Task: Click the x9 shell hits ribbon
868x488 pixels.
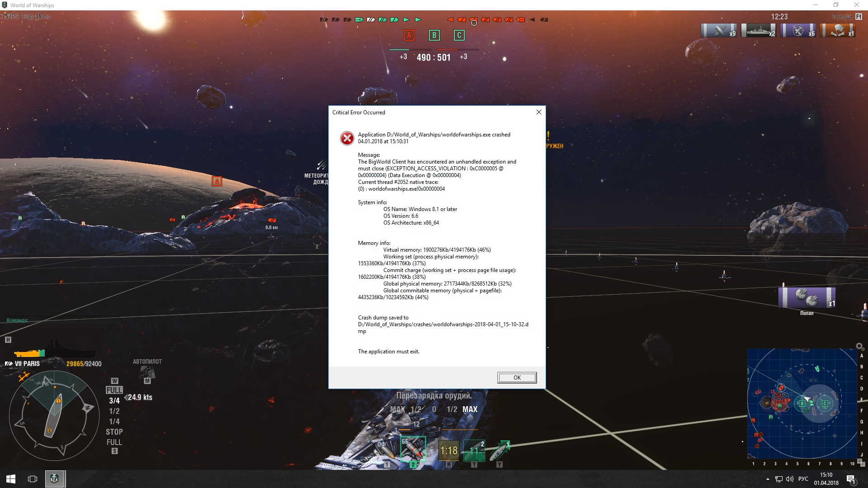Action: 719,30
